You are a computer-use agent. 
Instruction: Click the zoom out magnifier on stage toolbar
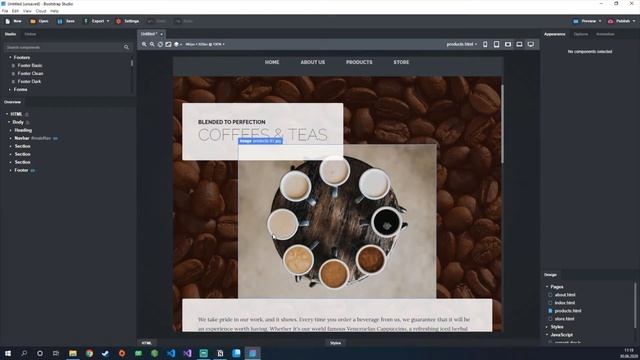click(x=152, y=44)
